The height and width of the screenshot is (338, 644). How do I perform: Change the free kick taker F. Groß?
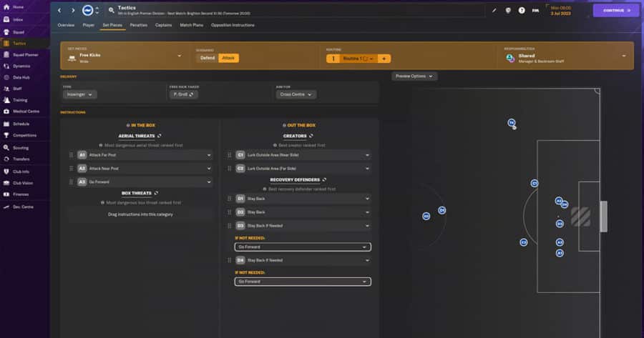coord(183,94)
